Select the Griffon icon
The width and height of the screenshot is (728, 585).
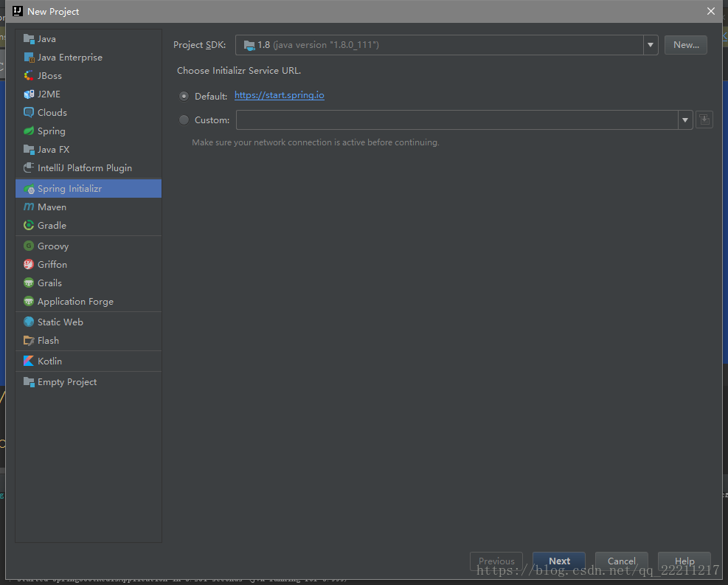click(x=29, y=264)
